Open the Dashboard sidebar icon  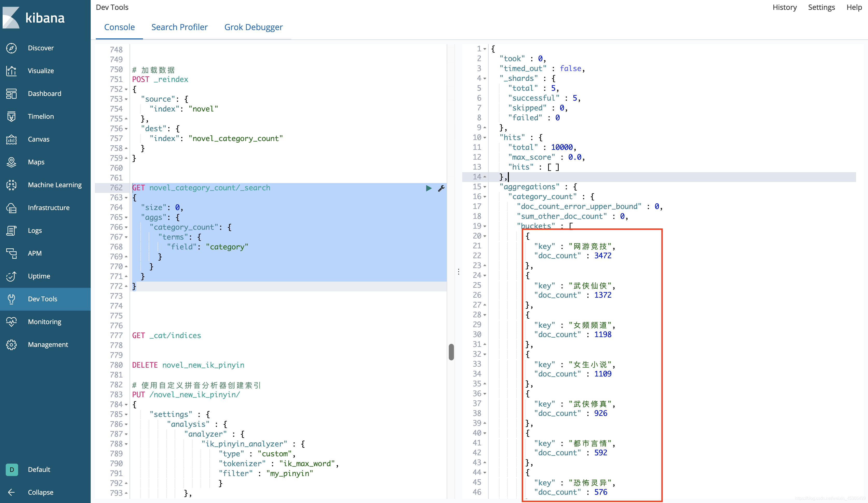(11, 93)
